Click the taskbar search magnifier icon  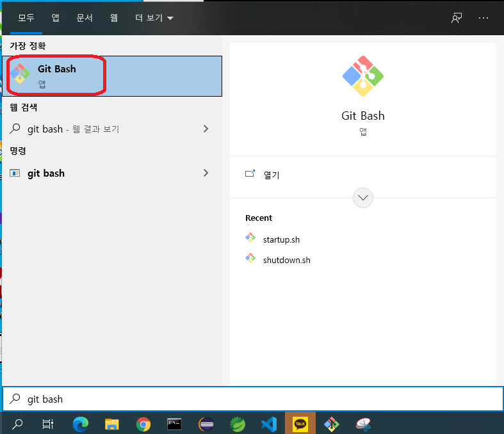[x=17, y=424]
